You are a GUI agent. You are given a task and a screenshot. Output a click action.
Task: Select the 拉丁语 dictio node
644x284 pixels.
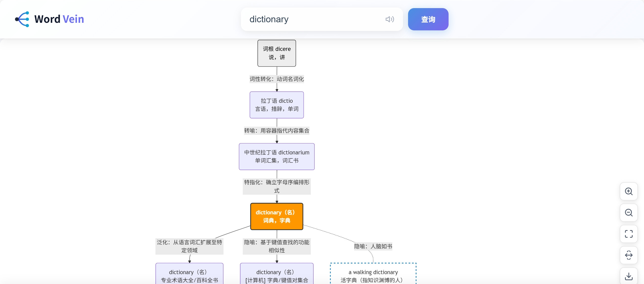(277, 105)
